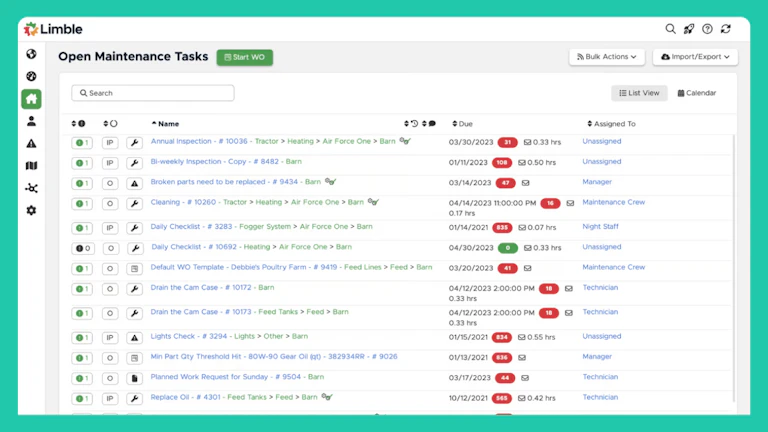Toggle priority badge on Daily Checklist #10692 row
This screenshot has width=768, height=432.
82,248
